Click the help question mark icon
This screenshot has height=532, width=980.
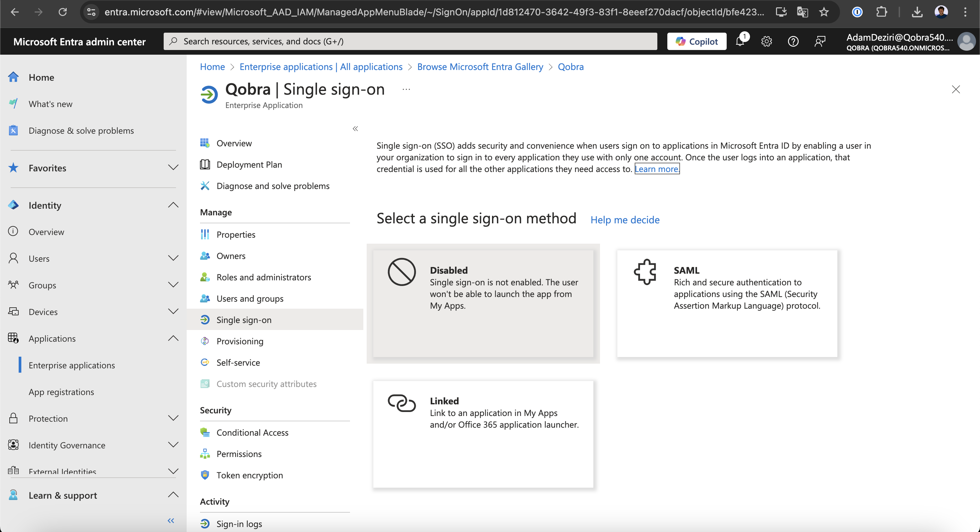(x=793, y=41)
